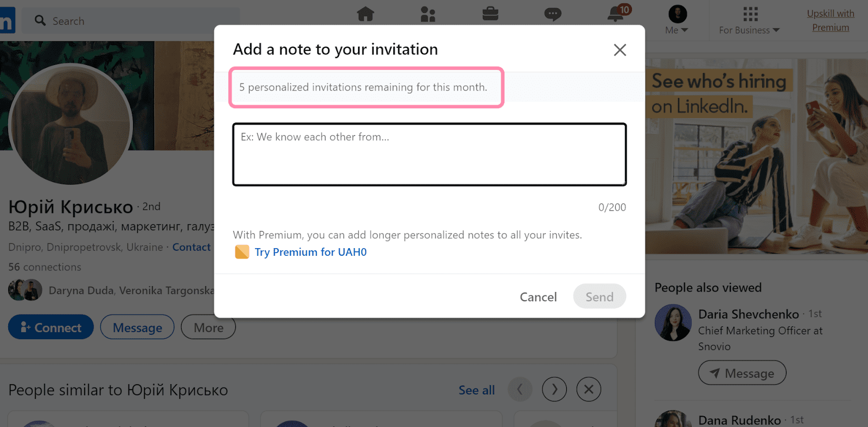Click the gold Premium badge icon
This screenshot has height=427, width=868.
(242, 252)
